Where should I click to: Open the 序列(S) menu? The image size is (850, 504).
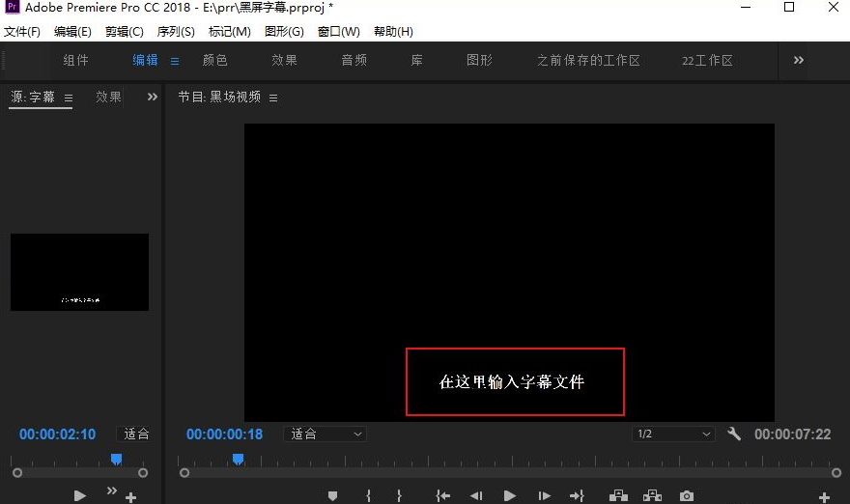(176, 32)
